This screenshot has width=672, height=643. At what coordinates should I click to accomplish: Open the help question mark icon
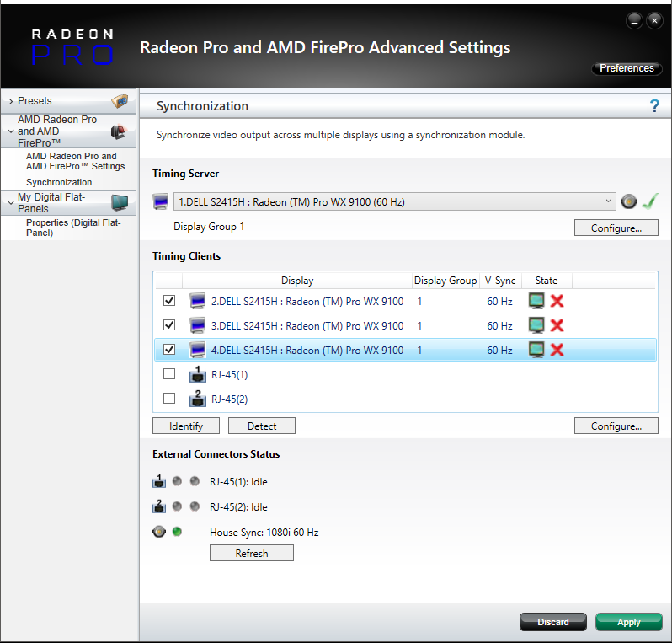[x=654, y=105]
